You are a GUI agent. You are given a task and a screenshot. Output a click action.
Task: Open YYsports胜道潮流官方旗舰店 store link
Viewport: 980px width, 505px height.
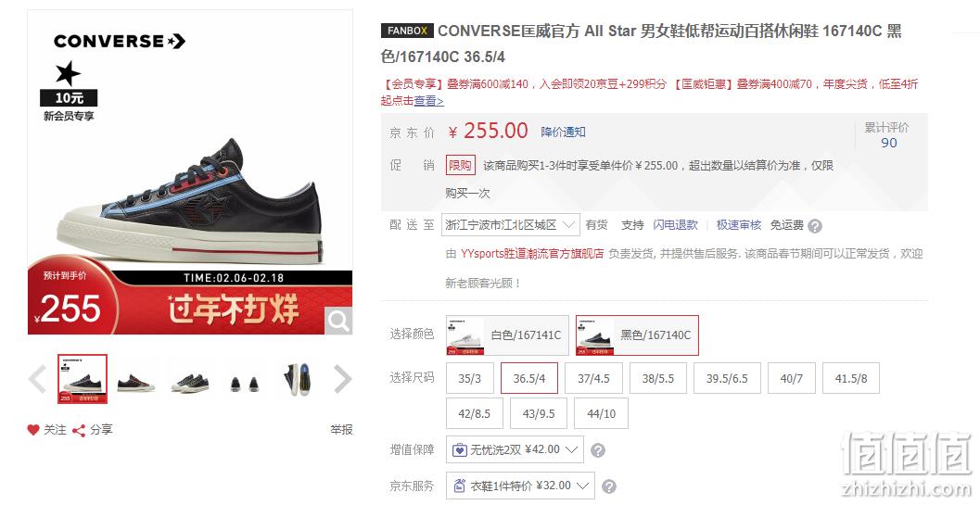click(532, 254)
